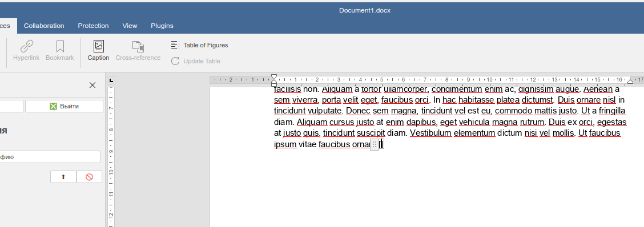Open the Collaboration tab
This screenshot has width=644, height=227.
(44, 26)
